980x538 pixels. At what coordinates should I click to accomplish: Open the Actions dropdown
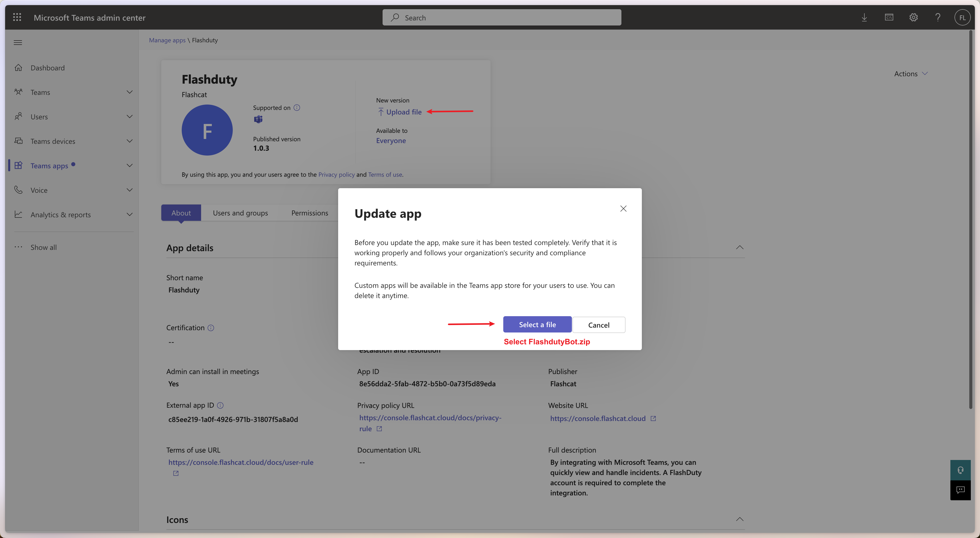click(x=911, y=74)
